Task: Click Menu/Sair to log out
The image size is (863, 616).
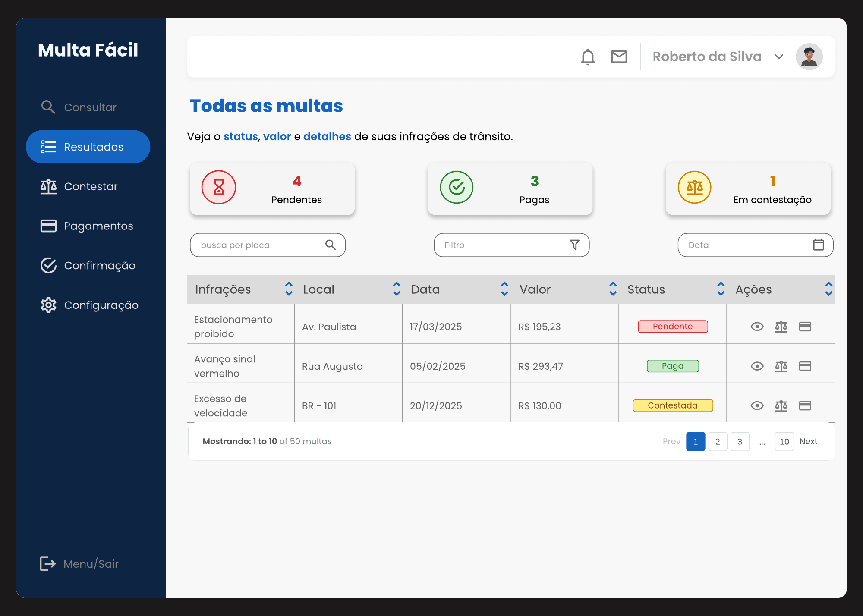Action: (79, 563)
